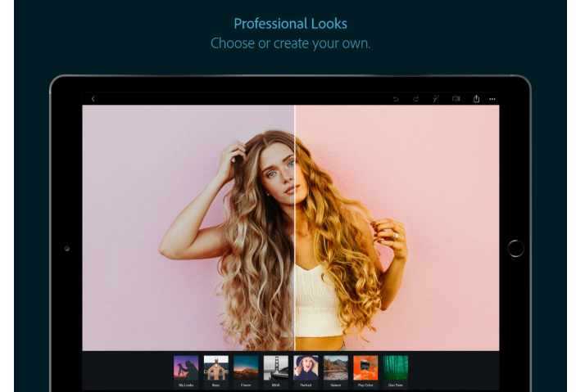Screen dimensions: 576x392
Task: Click the 'Professional Looks' heading
Action: 291,24
